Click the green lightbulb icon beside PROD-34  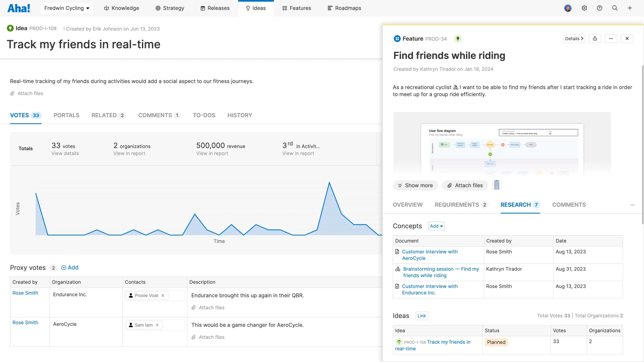pyautogui.click(x=458, y=39)
